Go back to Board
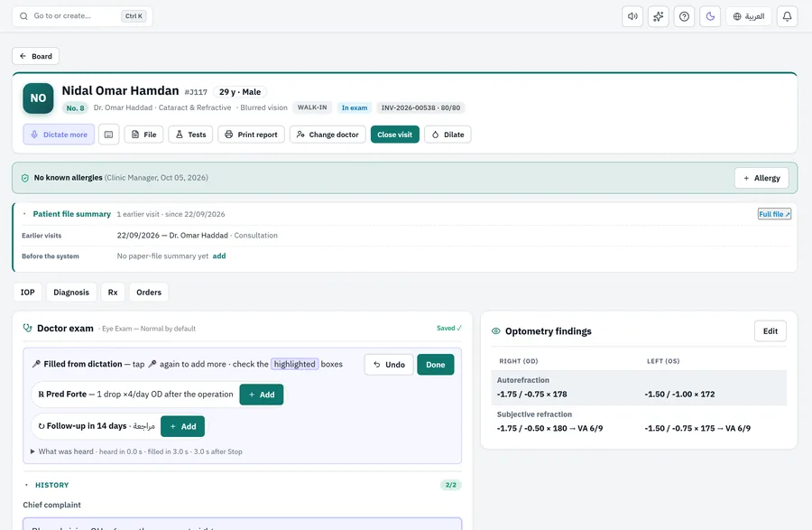The width and height of the screenshot is (812, 530). (36, 56)
